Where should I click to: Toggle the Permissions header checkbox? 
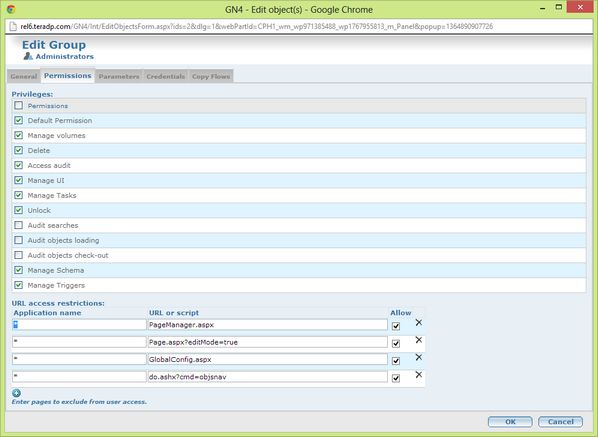coord(18,105)
